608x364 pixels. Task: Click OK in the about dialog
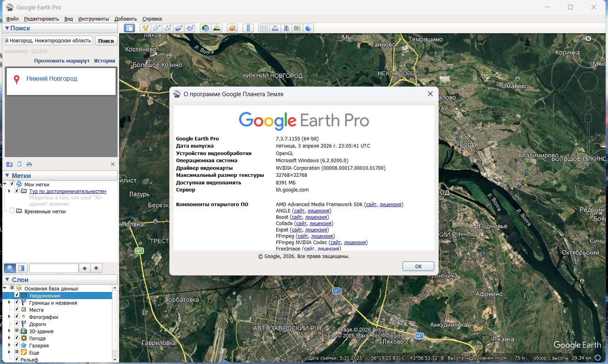pos(418,266)
